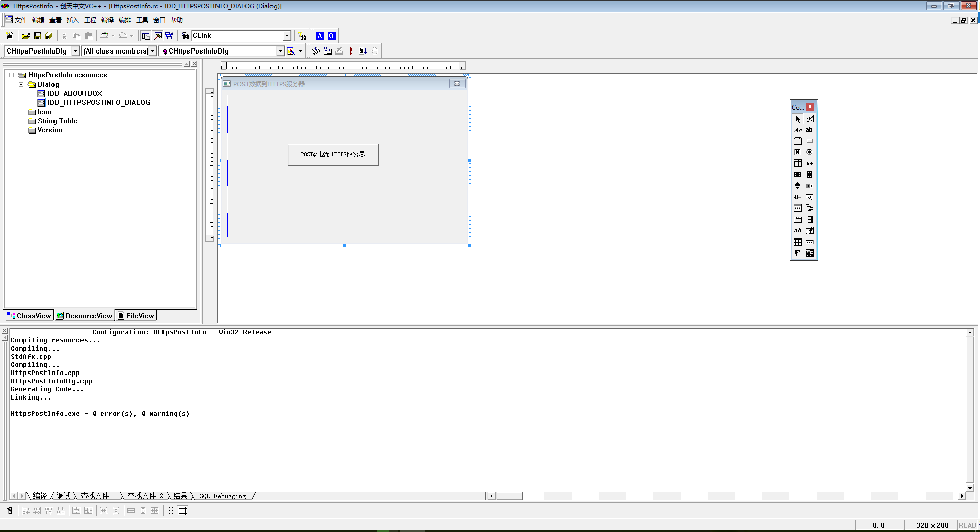Select the Check Box control in Controls palette
The height and width of the screenshot is (532, 980).
[x=797, y=152]
